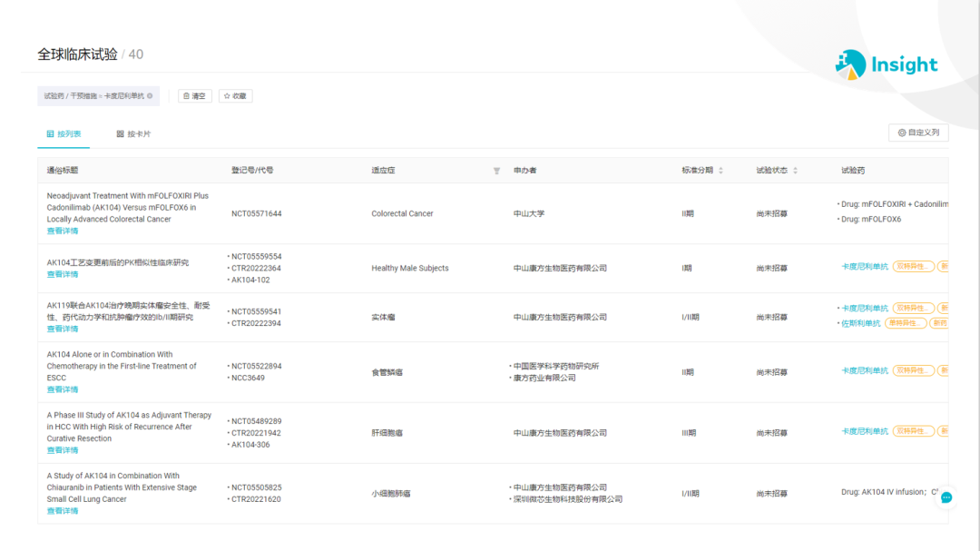Select the code AK104-102
980x551 pixels.
pyautogui.click(x=250, y=280)
